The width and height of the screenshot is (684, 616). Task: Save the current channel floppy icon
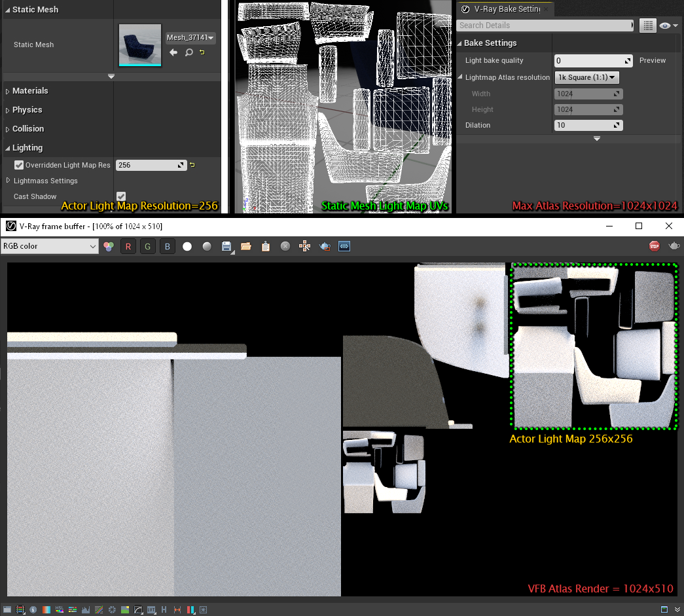click(x=226, y=247)
